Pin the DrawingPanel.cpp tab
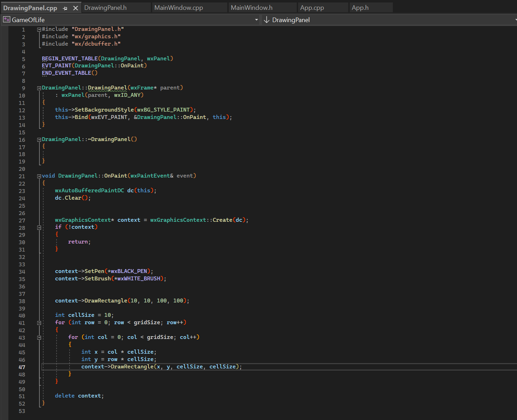 pyautogui.click(x=65, y=7)
